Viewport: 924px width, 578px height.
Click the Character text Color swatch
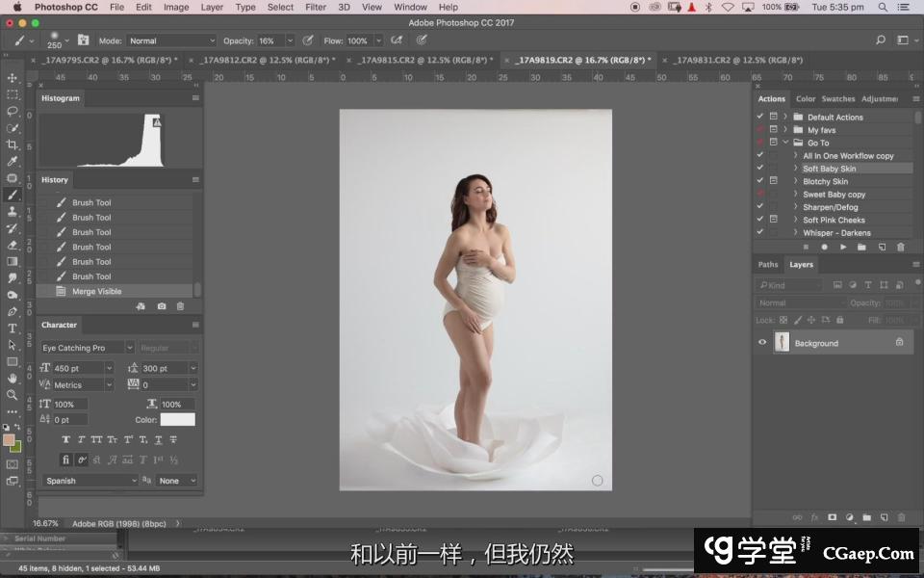[x=177, y=420]
